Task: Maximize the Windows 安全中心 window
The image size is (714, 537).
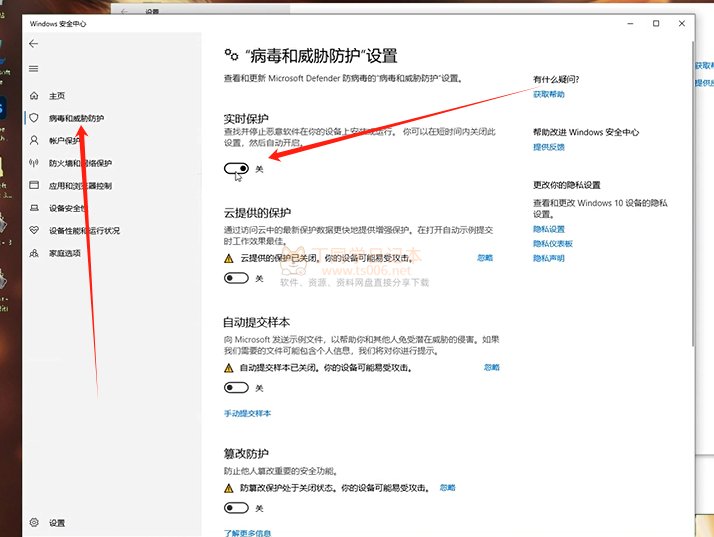Action: tap(656, 24)
